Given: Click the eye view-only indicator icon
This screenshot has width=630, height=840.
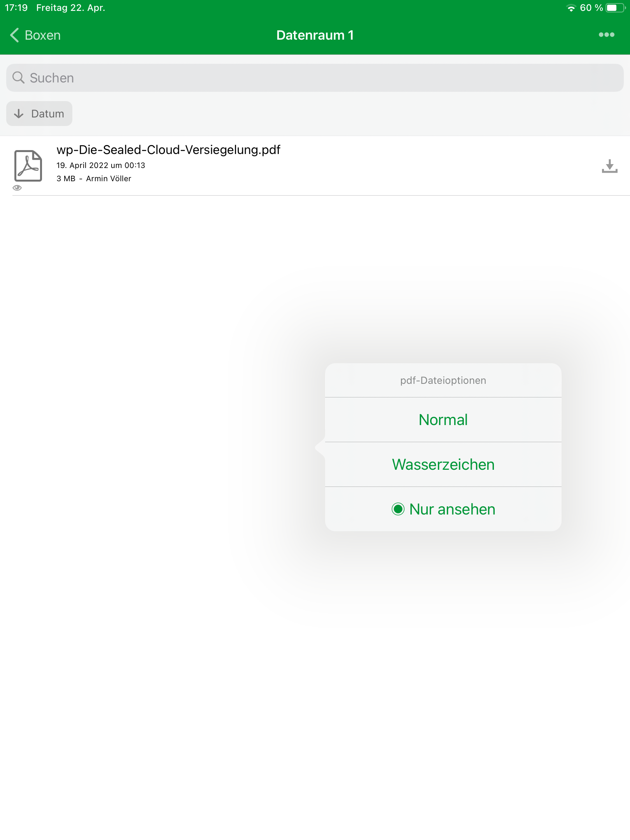Looking at the screenshot, I should (17, 188).
